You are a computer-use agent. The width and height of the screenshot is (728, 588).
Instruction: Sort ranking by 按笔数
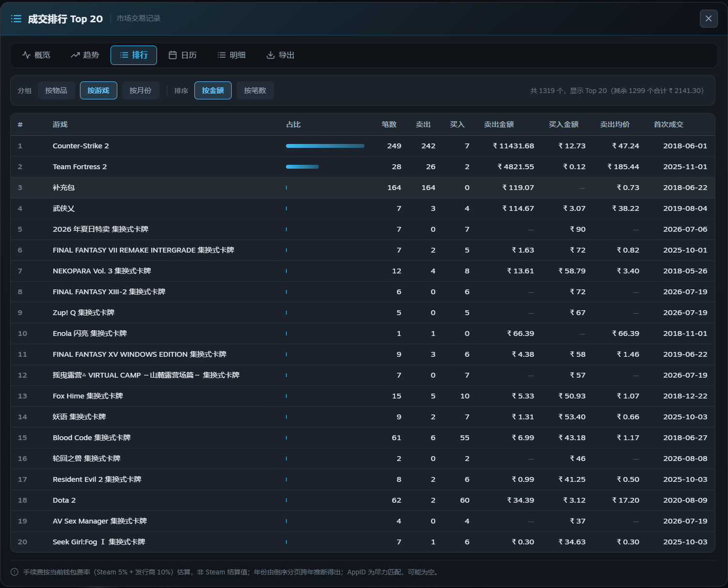255,91
